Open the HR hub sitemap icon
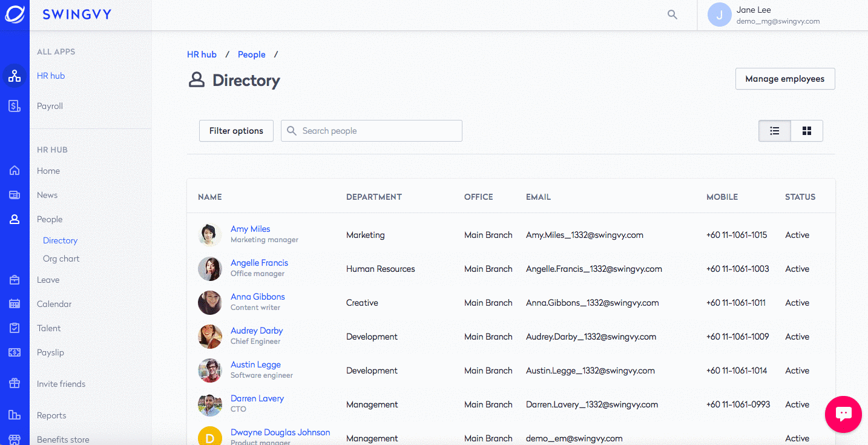Image resolution: width=868 pixels, height=445 pixels. point(15,76)
